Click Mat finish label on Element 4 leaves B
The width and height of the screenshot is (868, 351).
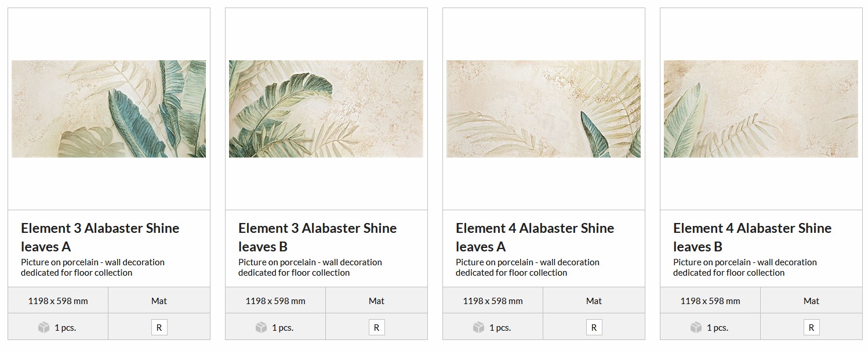click(811, 301)
